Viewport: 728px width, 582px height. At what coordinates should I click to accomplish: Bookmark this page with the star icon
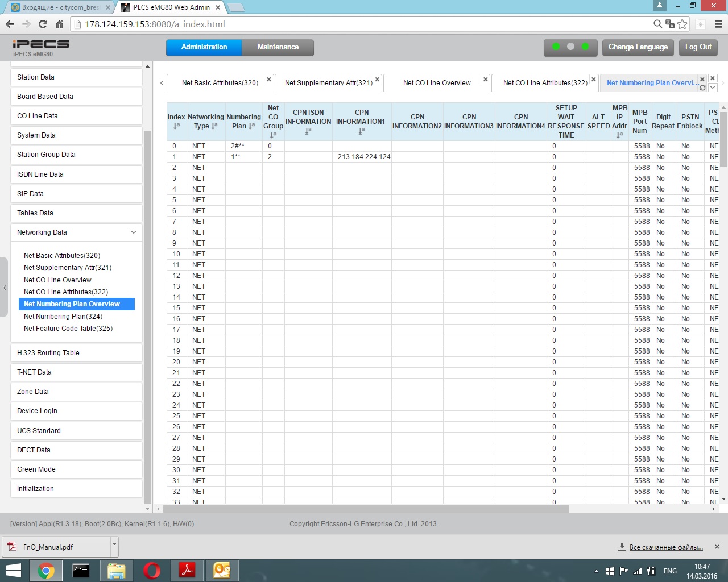point(682,24)
